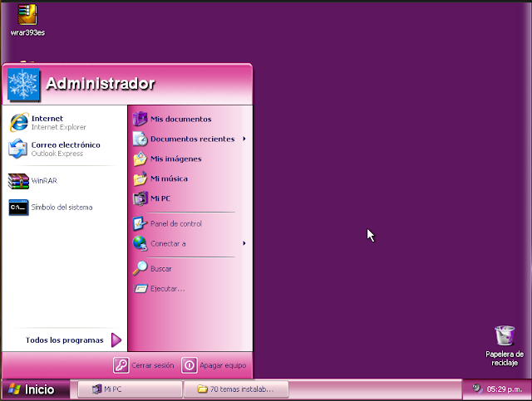Switch to Mi PC taskbar button
This screenshot has width=532, height=401.
point(130,389)
